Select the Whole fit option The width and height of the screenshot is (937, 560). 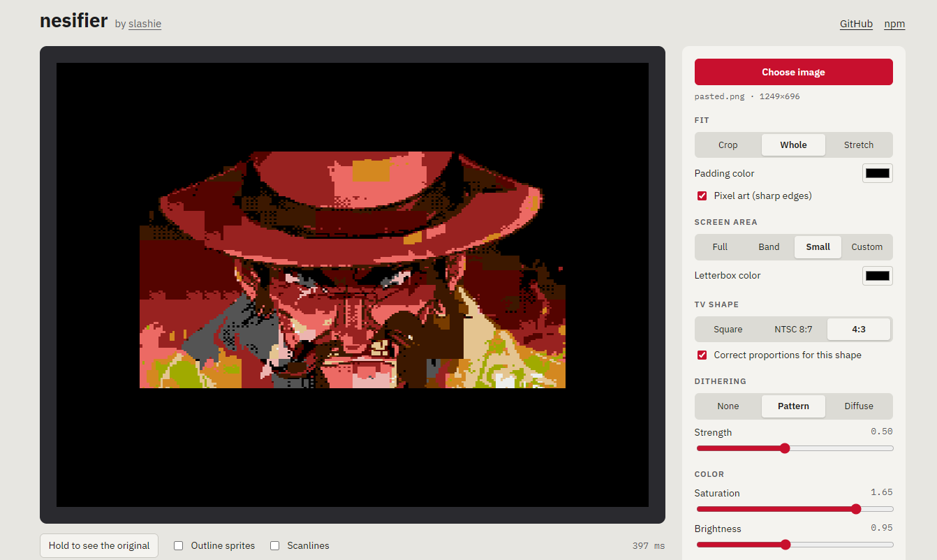(793, 145)
